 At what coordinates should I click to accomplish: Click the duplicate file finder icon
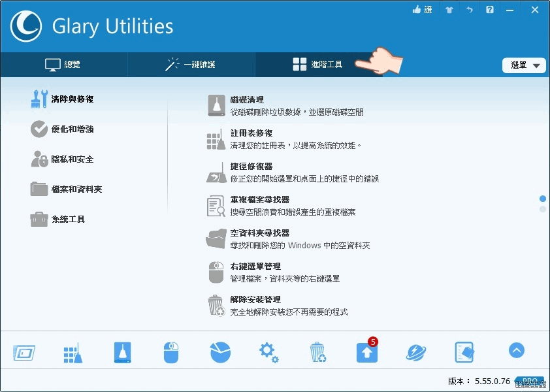coord(216,206)
